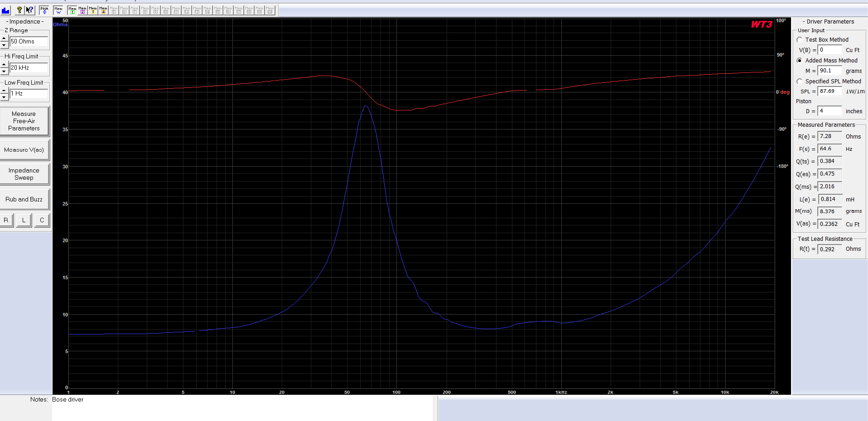
Task: Select the Mem 19 memory slot icon
Action: 260,10
